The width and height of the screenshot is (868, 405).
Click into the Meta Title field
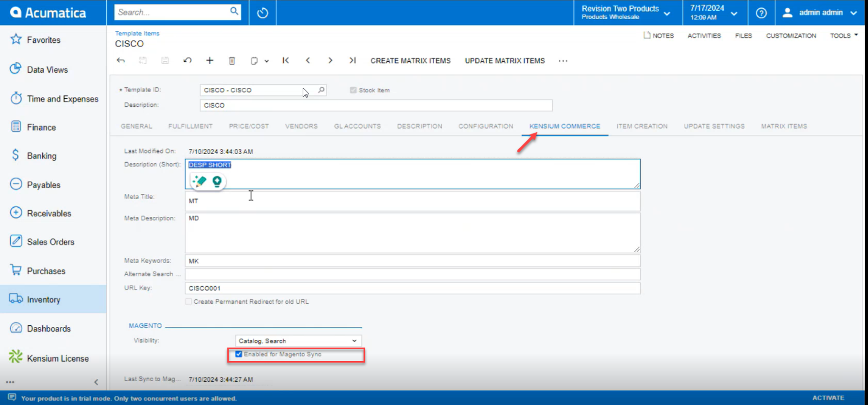click(412, 201)
